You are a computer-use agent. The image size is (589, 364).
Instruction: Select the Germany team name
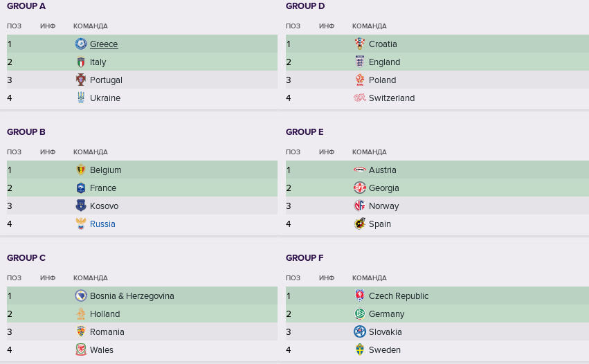386,314
